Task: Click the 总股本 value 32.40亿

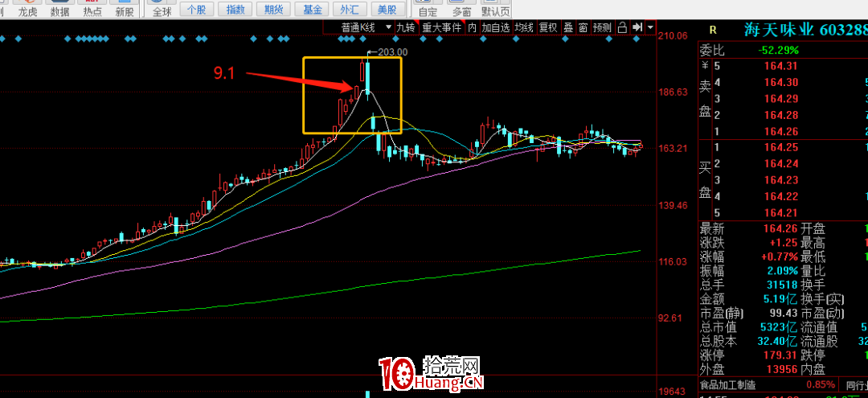Action: [x=777, y=342]
